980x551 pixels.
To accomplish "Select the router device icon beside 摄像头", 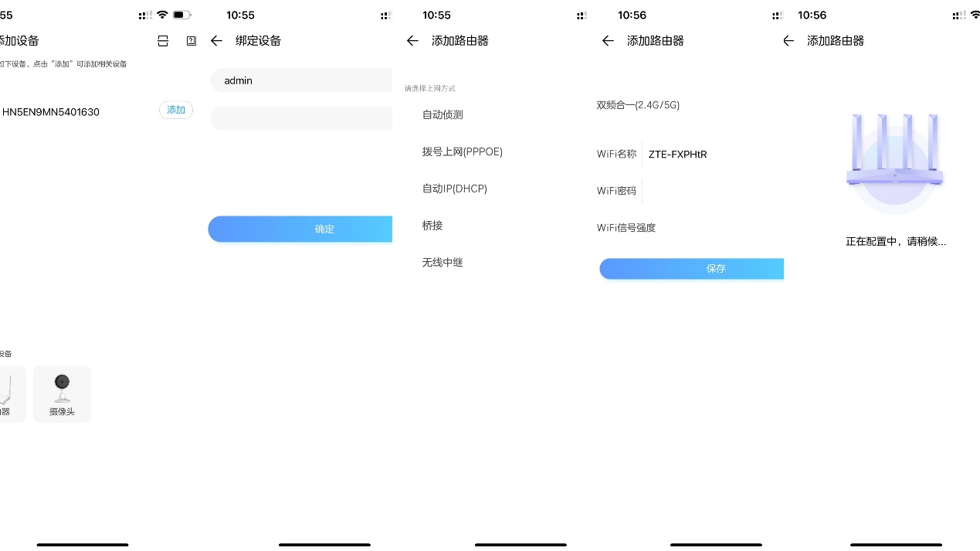I will pyautogui.click(x=8, y=393).
